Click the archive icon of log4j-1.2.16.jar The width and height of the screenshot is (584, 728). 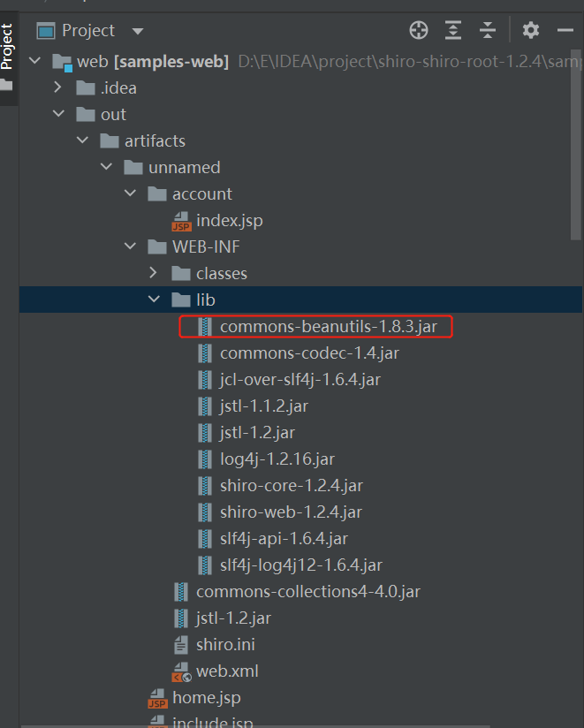205,459
